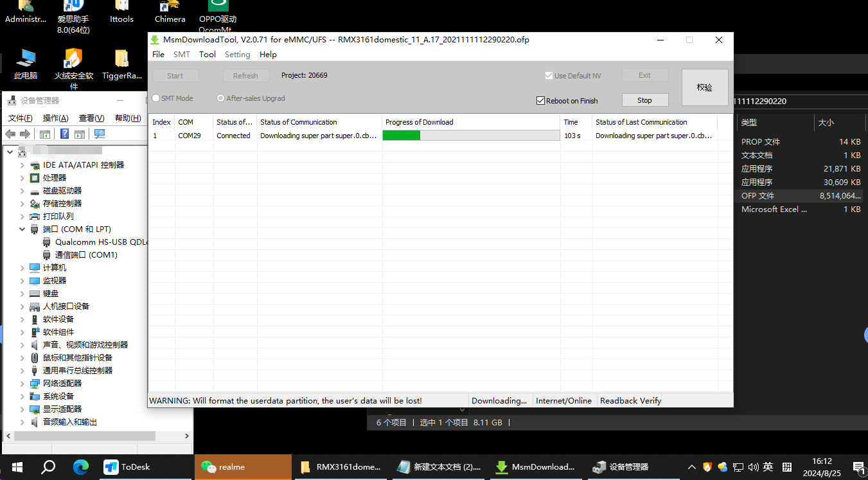Click the greyed Exit button

[645, 75]
